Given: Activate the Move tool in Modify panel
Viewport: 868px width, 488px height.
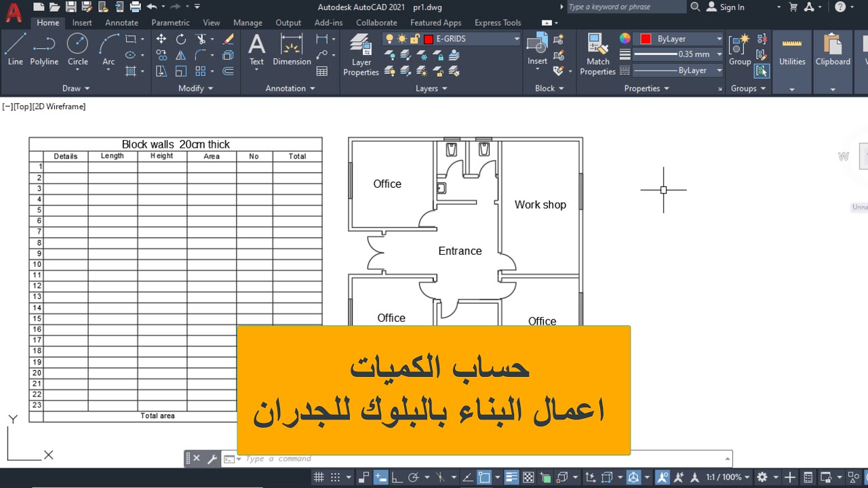Looking at the screenshot, I should point(161,39).
